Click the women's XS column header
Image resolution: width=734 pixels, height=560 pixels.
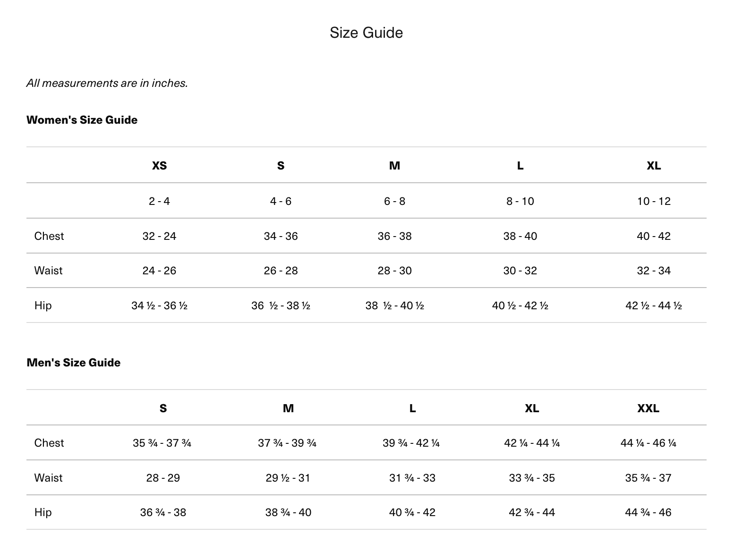(x=159, y=166)
